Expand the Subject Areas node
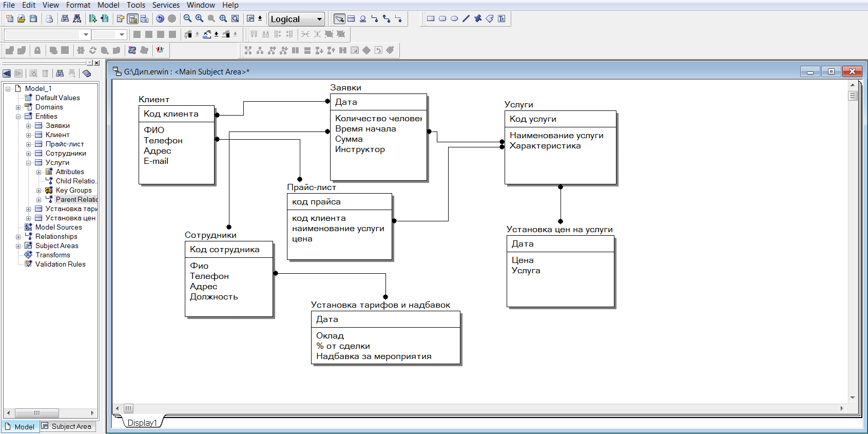The height and width of the screenshot is (434, 868). click(x=18, y=246)
